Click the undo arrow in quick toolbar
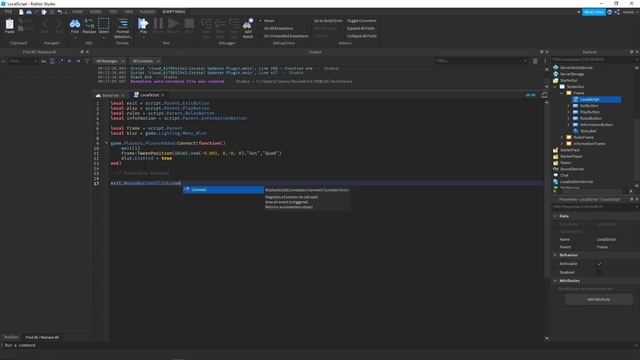 pos(60,12)
